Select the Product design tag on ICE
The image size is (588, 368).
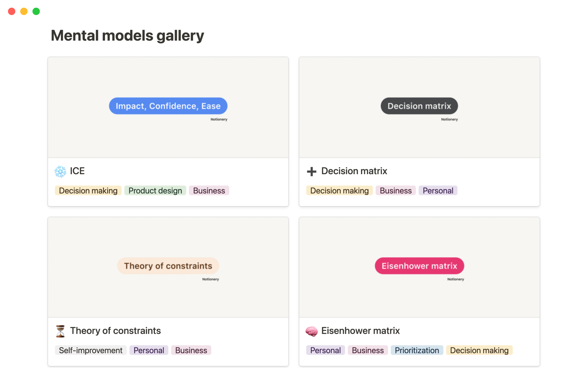[155, 191]
